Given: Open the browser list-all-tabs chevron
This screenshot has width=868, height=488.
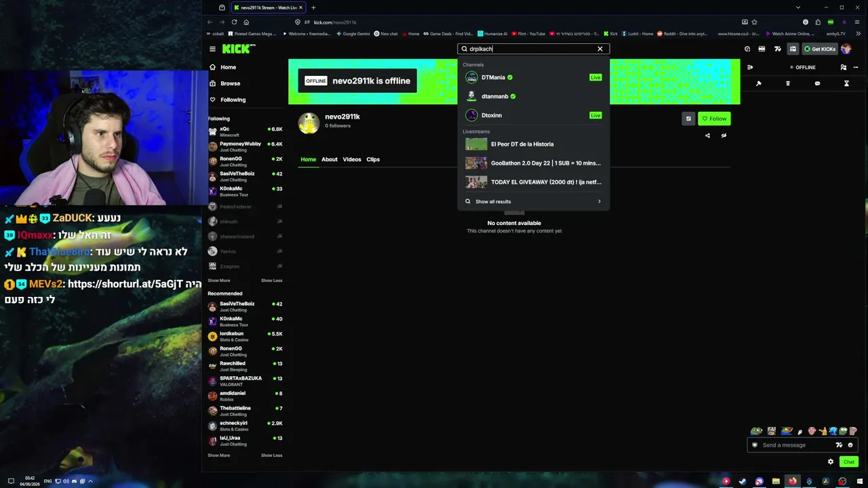Looking at the screenshot, I should 797,7.
